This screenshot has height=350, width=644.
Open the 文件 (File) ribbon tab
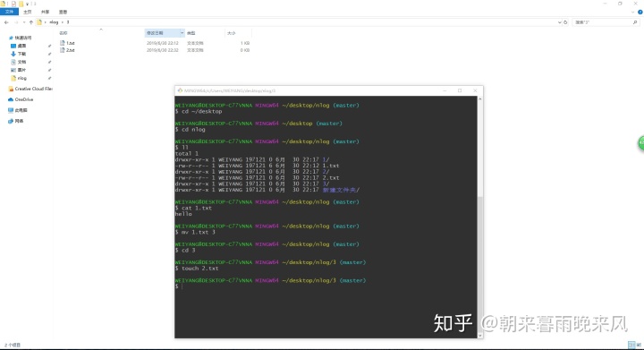pyautogui.click(x=9, y=12)
